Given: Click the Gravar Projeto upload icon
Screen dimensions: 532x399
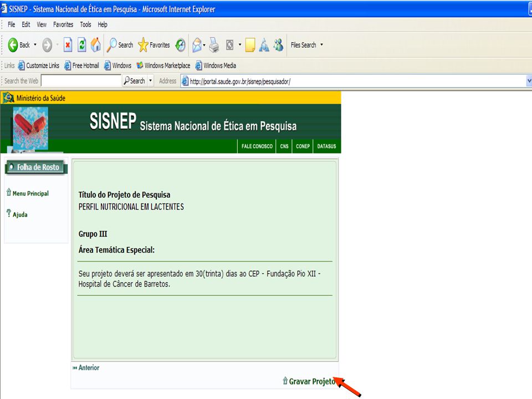Looking at the screenshot, I should tap(285, 381).
